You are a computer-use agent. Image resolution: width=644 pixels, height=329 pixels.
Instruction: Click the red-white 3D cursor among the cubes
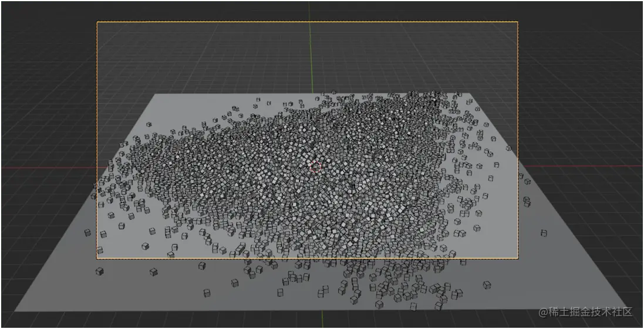tap(315, 167)
